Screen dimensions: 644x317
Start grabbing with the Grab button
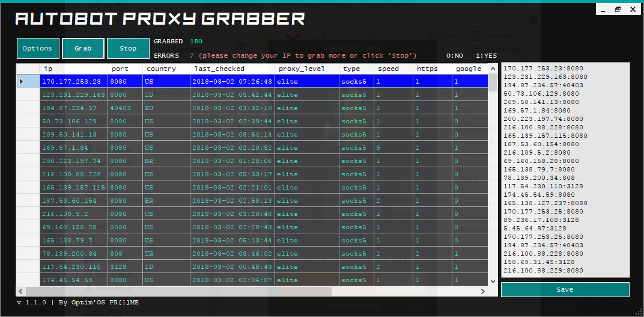(83, 49)
